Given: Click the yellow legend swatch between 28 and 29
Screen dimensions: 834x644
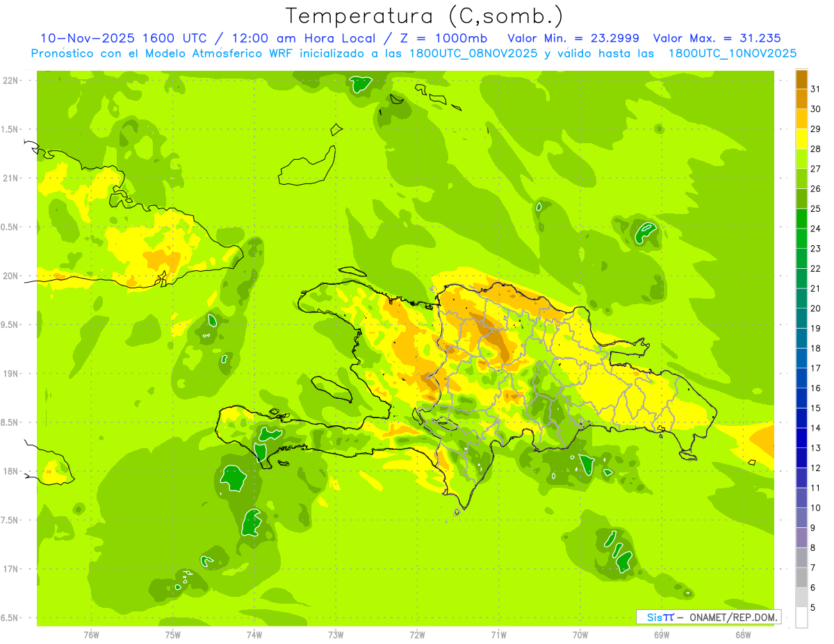Looking at the screenshot, I should tap(801, 138).
